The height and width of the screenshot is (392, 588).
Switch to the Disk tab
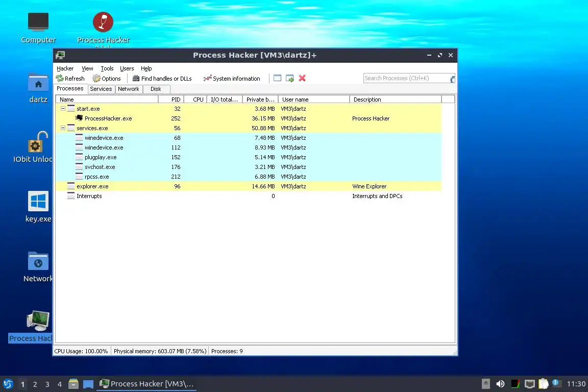156,89
